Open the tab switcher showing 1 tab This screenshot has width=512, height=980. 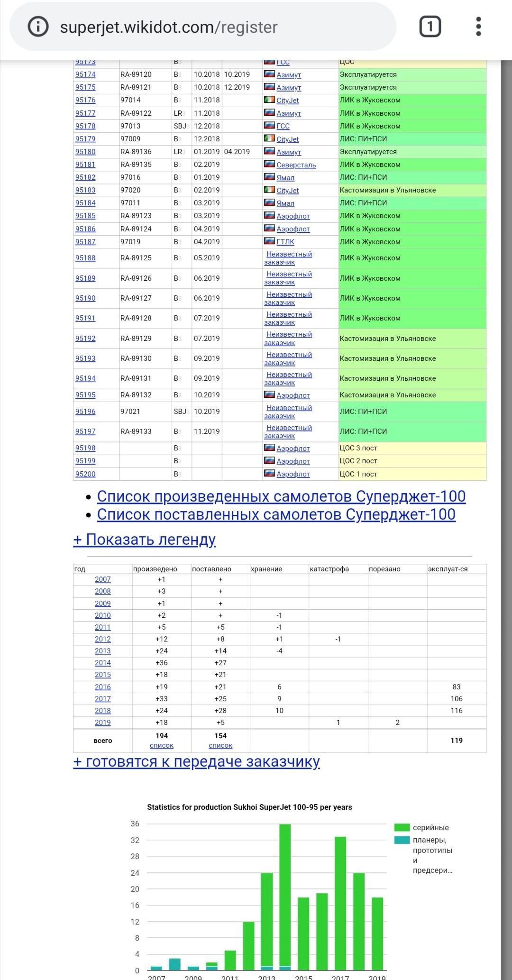point(430,27)
